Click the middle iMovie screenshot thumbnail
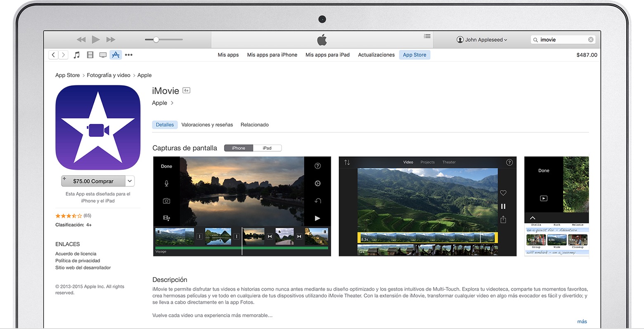Image resolution: width=644 pixels, height=329 pixels. point(427,206)
